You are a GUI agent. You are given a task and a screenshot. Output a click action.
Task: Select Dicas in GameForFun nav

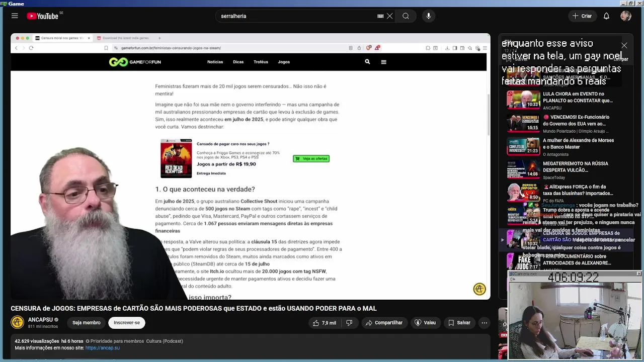(x=238, y=62)
